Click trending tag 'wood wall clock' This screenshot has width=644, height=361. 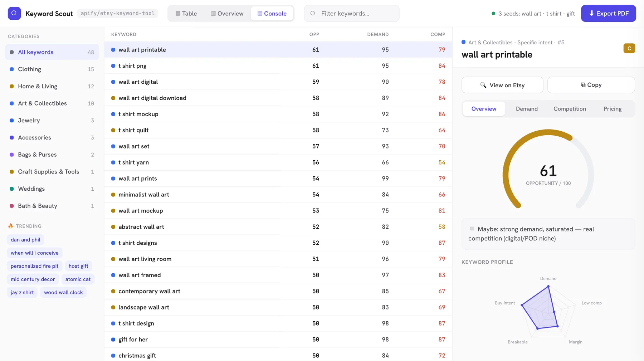(63, 293)
